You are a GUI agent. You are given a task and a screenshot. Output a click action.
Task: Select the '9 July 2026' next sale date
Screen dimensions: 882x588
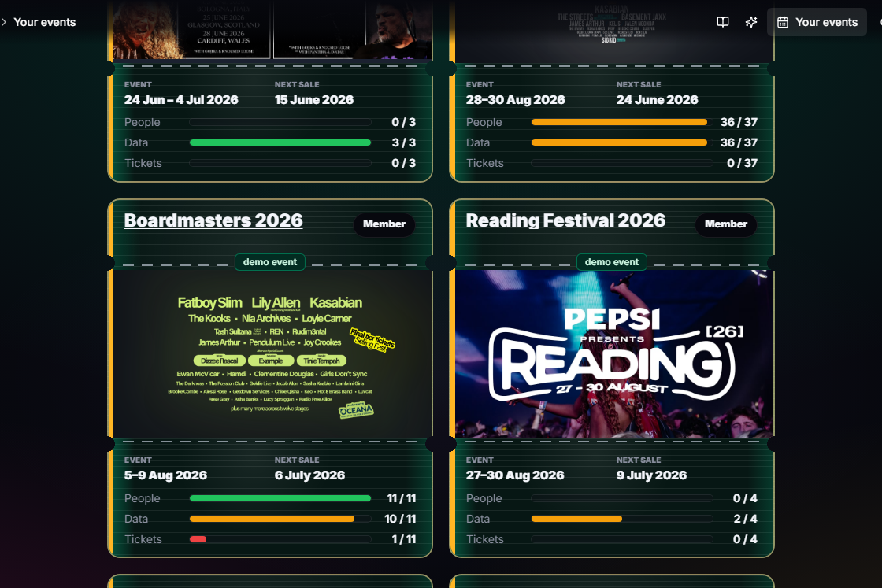coord(651,475)
